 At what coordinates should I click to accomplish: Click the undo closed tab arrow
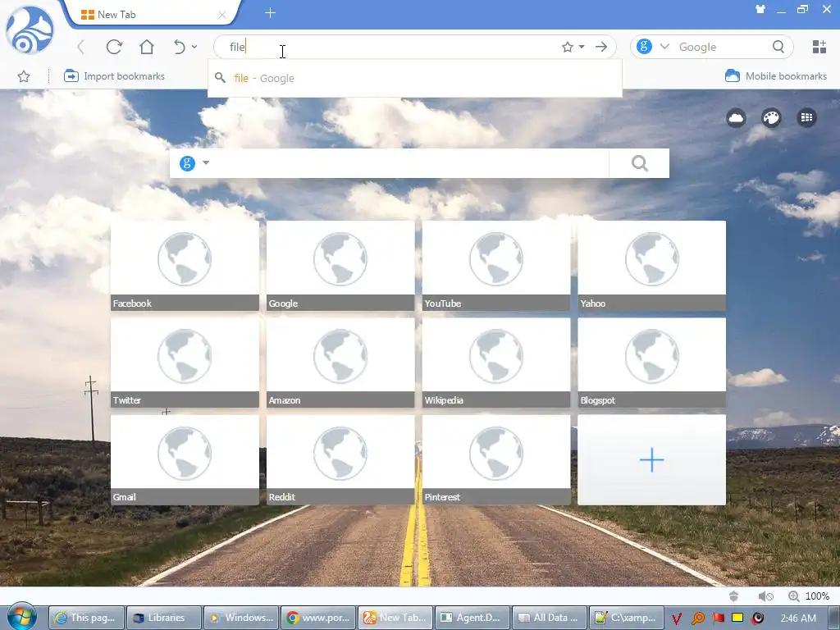180,47
